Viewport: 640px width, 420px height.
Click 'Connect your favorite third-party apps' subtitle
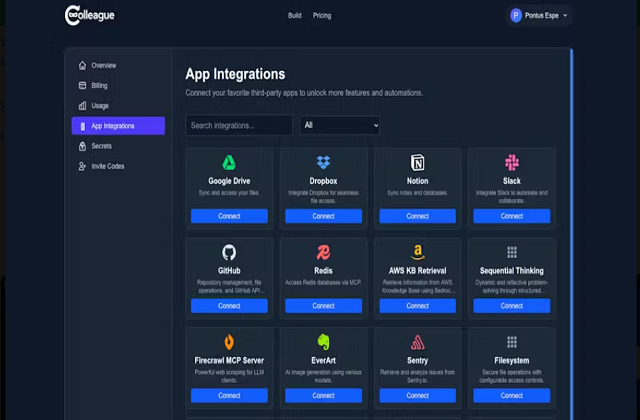tap(304, 93)
